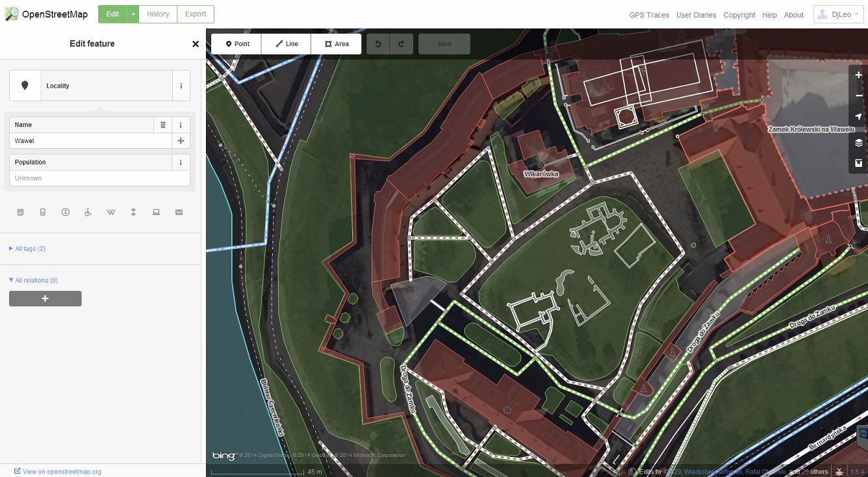Click the OpenStreetMap logo

(47, 14)
